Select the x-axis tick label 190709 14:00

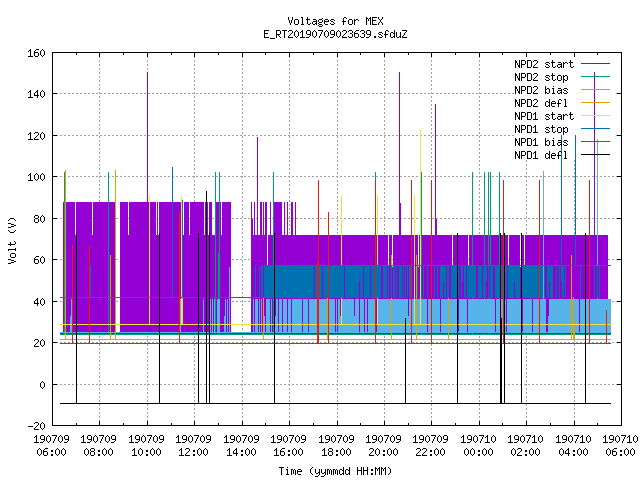(x=242, y=446)
